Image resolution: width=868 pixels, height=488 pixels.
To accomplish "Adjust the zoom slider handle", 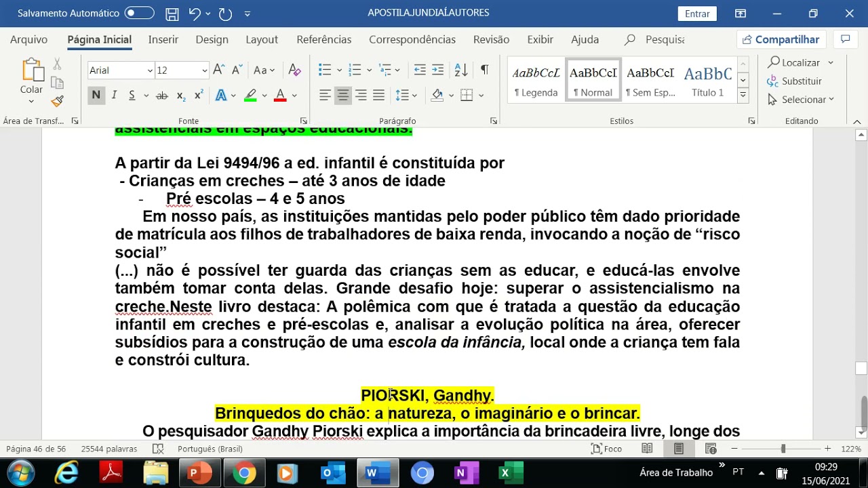I will point(783,449).
